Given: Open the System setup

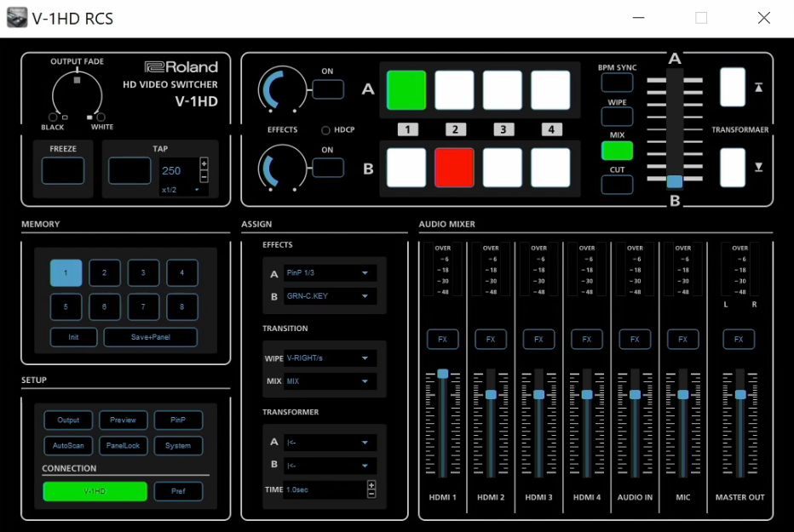Looking at the screenshot, I should pyautogui.click(x=178, y=445).
